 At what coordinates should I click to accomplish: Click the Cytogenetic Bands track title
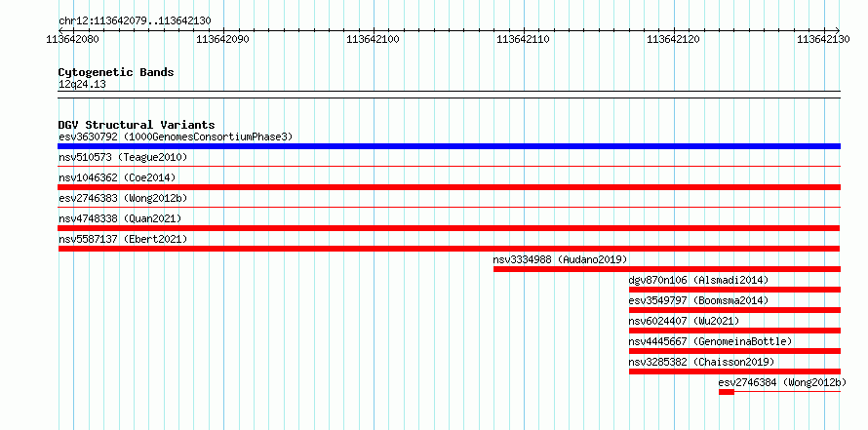116,72
